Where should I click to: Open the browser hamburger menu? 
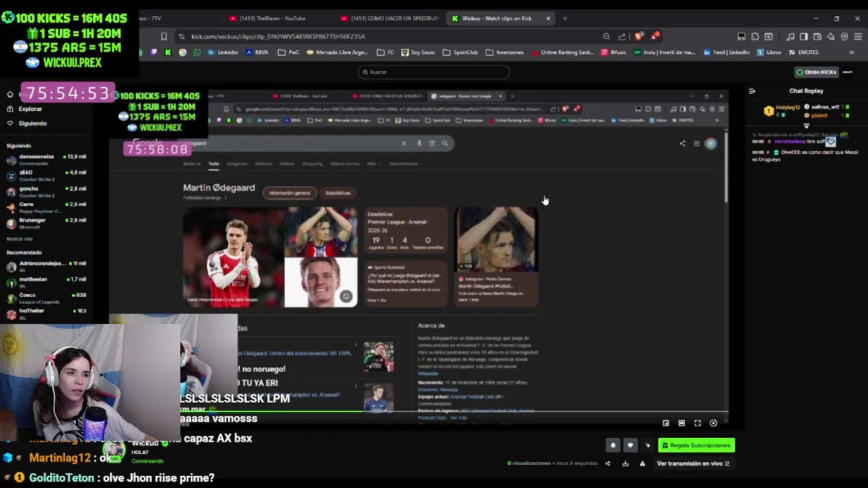coord(858,37)
